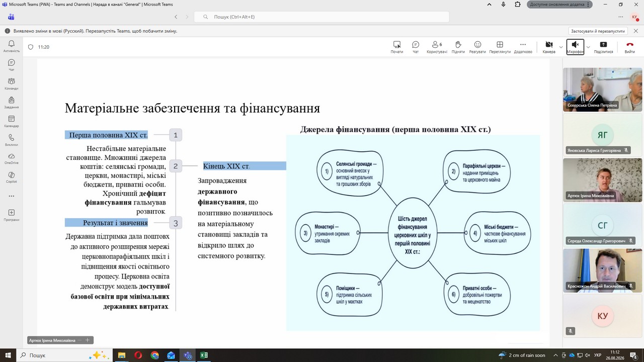Switch УКР keyboard language indicator
Screen dimensions: 644x362
pos(598,355)
